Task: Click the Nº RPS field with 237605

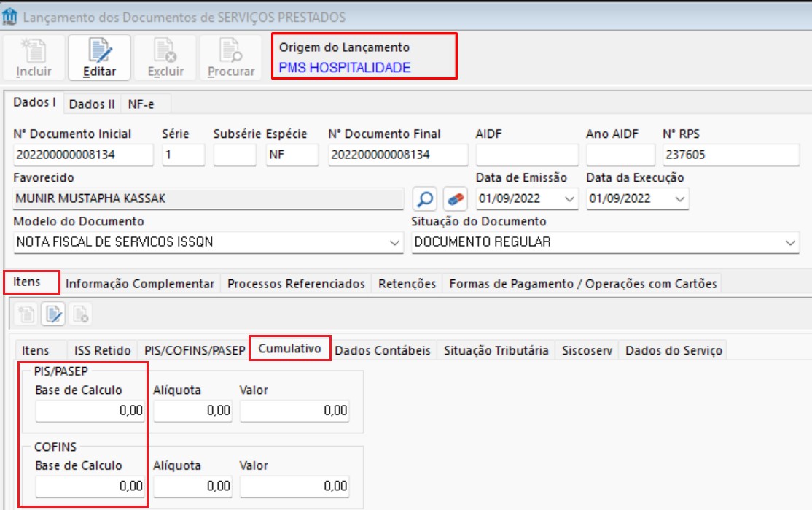Action: [x=730, y=155]
